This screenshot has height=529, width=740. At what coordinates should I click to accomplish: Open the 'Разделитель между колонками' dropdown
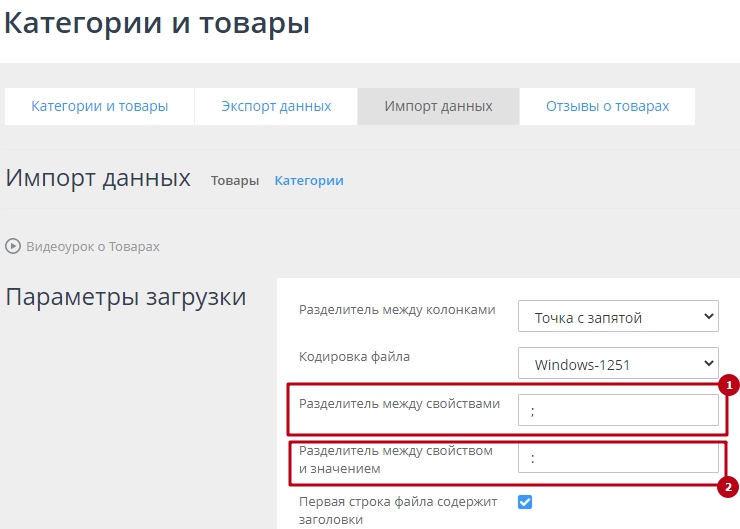point(618,318)
